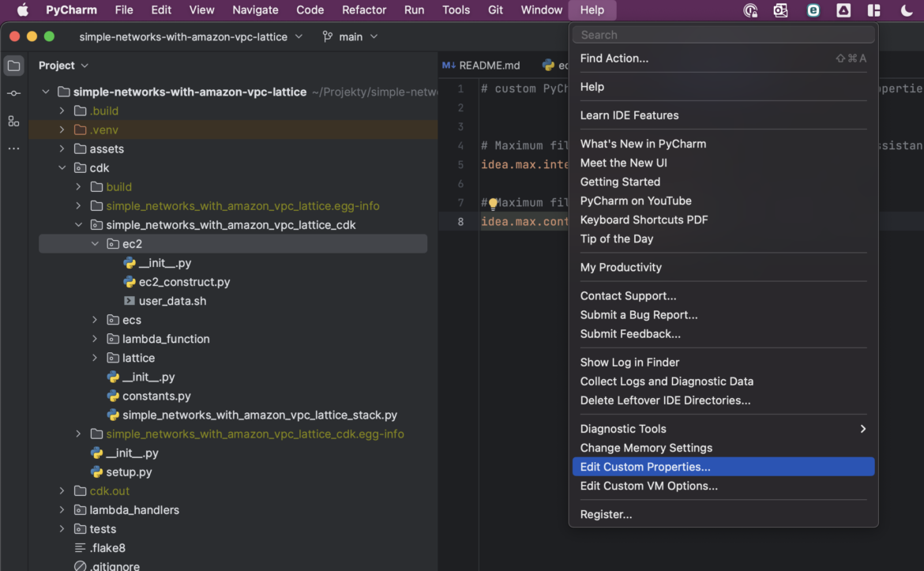Open the Project tool window
The height and width of the screenshot is (571, 924).
pos(13,65)
